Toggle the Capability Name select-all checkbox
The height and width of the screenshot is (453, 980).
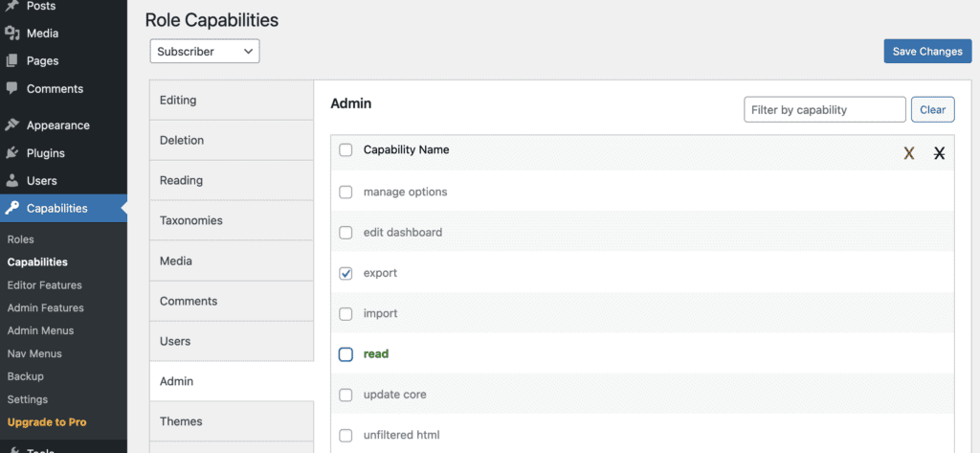pos(345,150)
